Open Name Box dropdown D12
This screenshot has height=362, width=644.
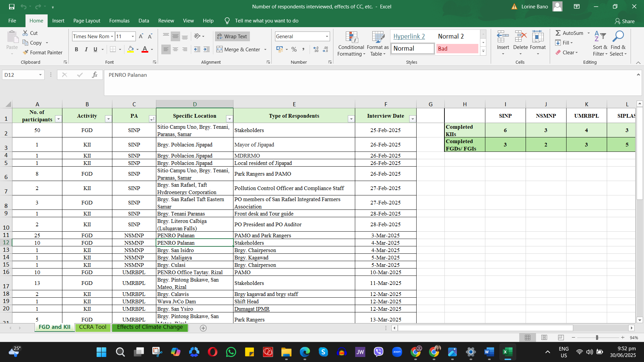[x=40, y=75]
